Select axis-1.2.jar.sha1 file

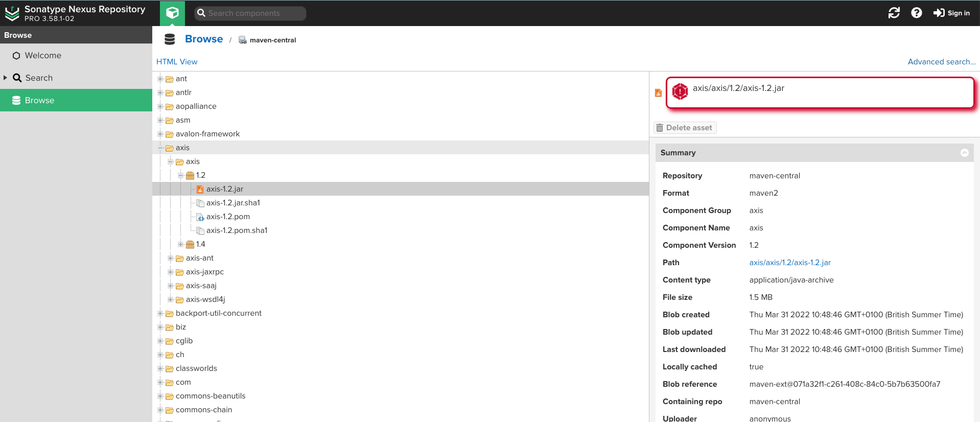(x=233, y=203)
